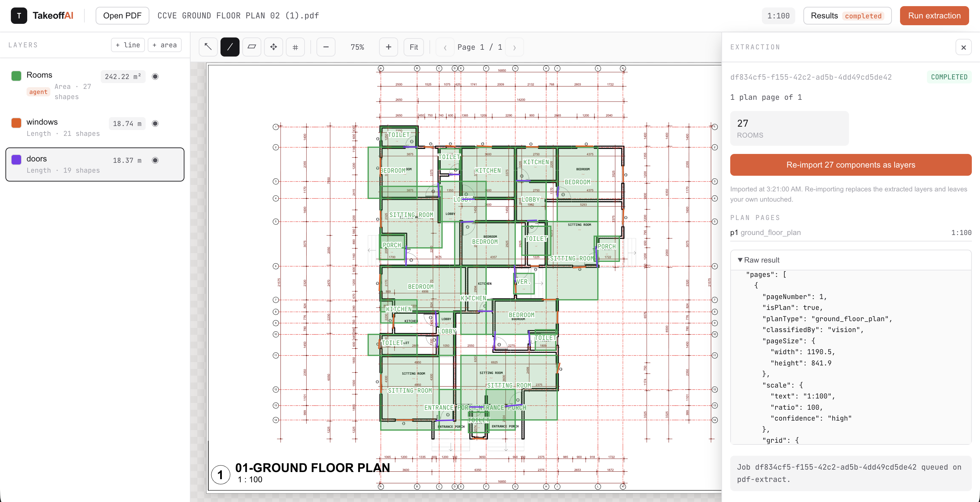Open the Results completed panel
The image size is (980, 502).
coord(847,16)
